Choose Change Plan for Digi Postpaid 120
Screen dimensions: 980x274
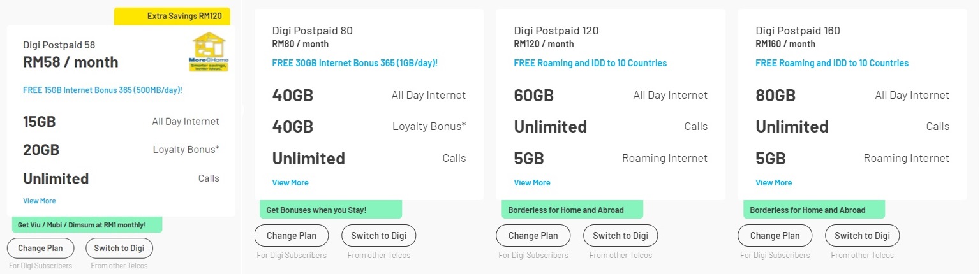pyautogui.click(x=533, y=236)
